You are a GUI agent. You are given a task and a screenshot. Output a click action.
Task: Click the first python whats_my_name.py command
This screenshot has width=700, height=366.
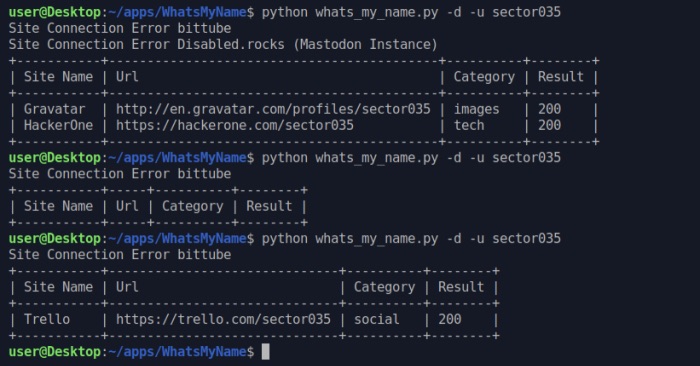coord(411,12)
